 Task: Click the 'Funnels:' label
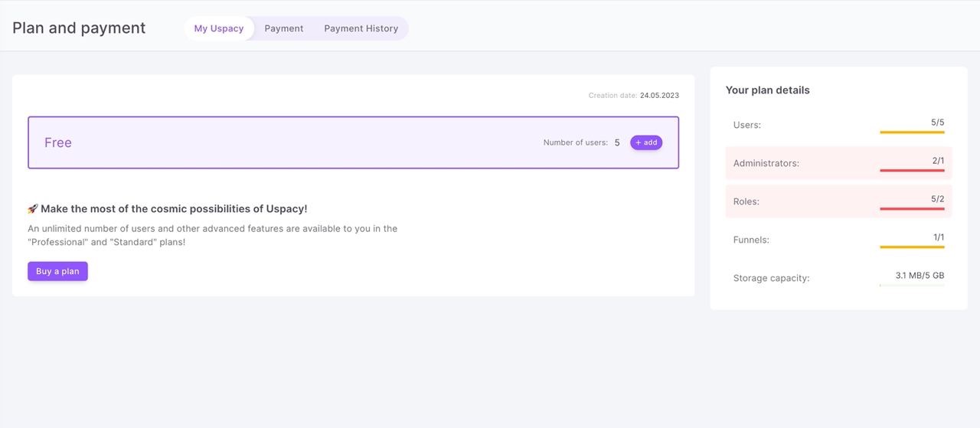[751, 240]
